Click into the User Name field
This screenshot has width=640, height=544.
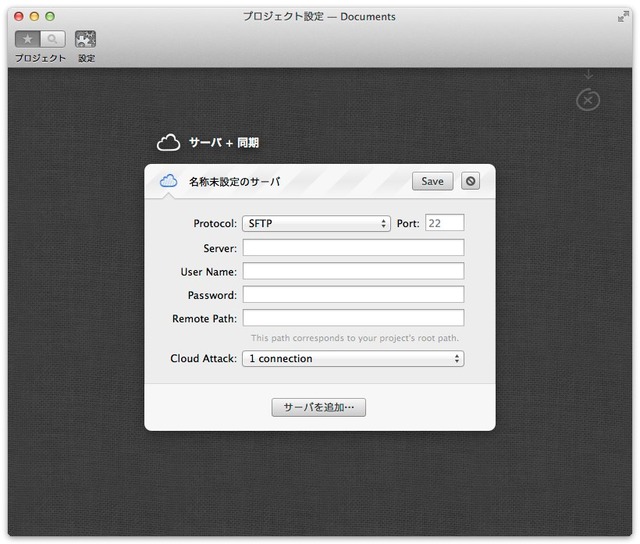point(353,271)
